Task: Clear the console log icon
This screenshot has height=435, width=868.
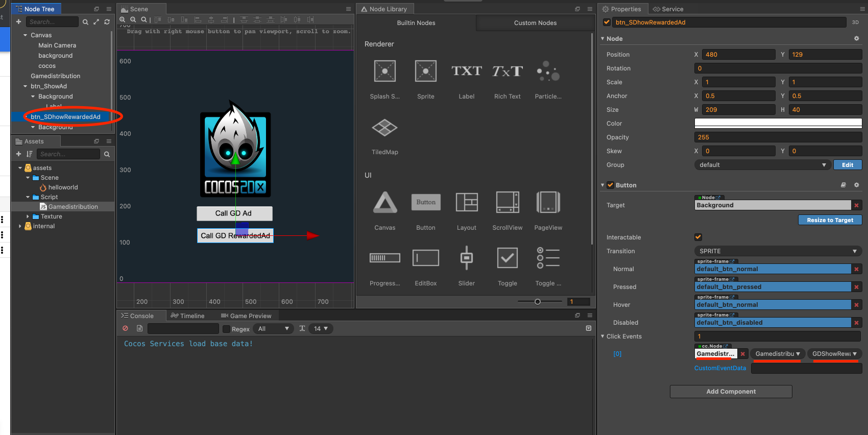Action: click(126, 329)
